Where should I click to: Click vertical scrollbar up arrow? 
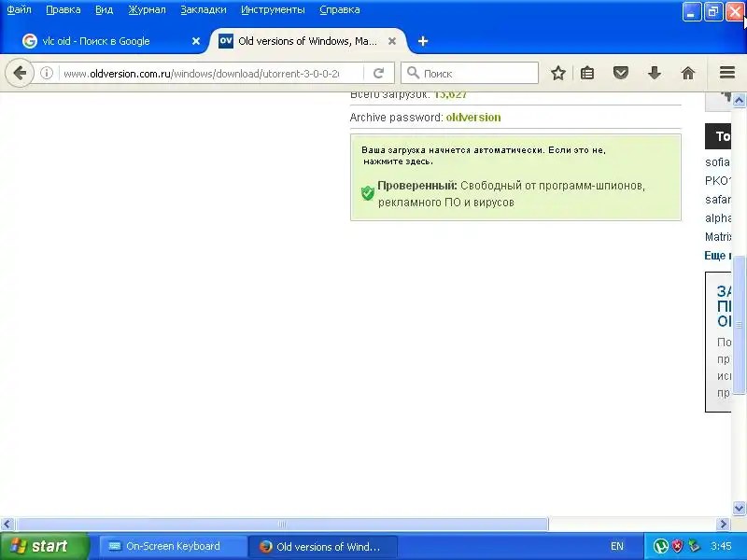pyautogui.click(x=739, y=100)
